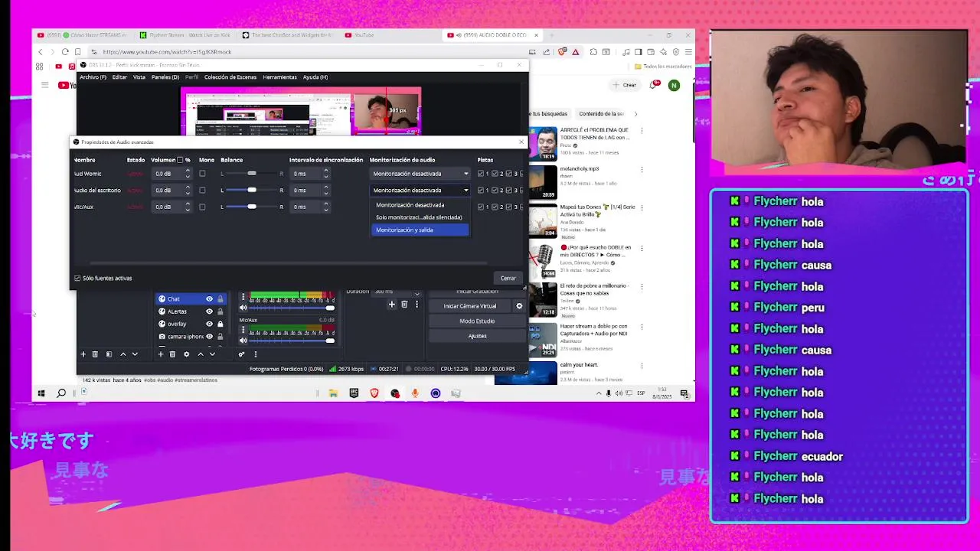Select 'Monitorización y salida' in dropdown list
Screen dimensions: 980x551
pyautogui.click(x=420, y=230)
